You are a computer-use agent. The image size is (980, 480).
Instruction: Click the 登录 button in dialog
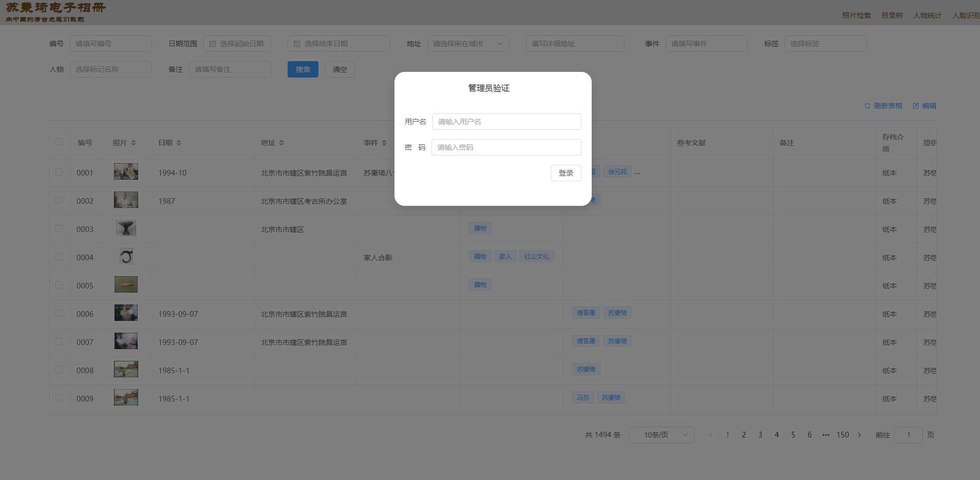pyautogui.click(x=566, y=173)
